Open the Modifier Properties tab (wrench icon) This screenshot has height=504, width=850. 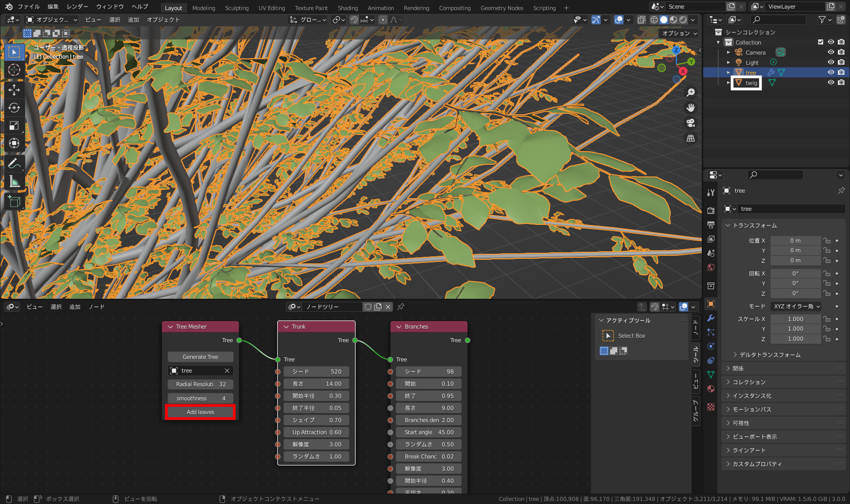tap(711, 317)
